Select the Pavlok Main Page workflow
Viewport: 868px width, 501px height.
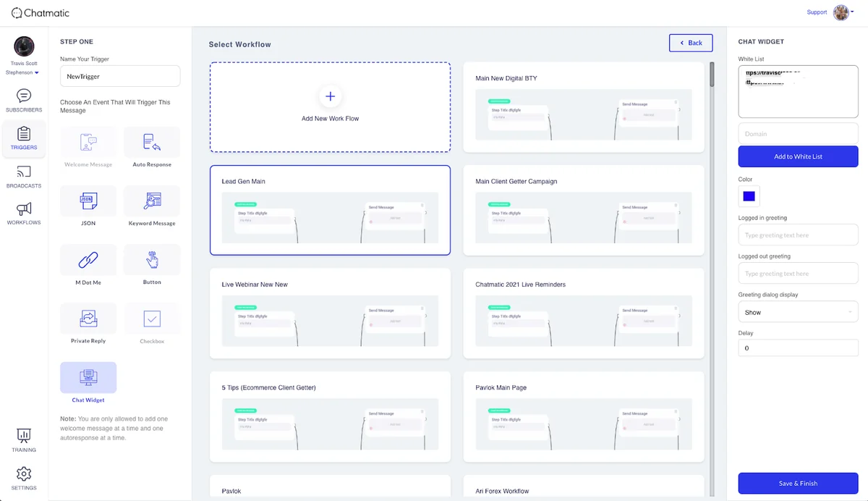coord(583,417)
